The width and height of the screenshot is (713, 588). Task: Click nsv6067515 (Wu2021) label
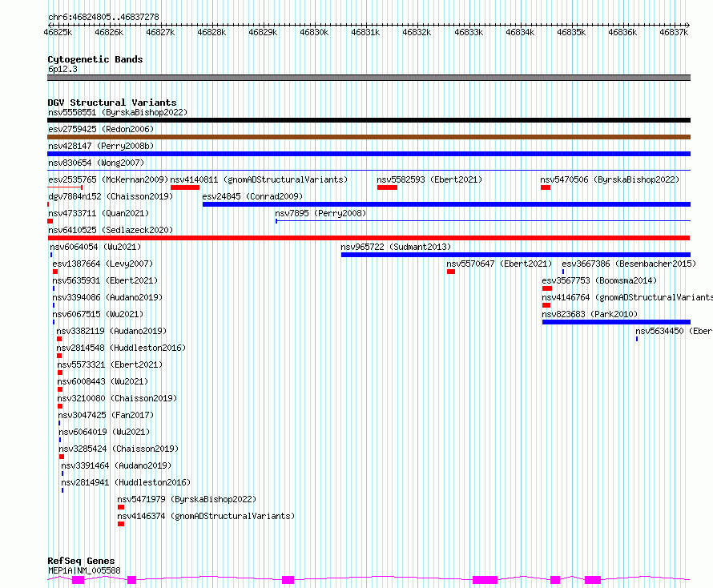pyautogui.click(x=98, y=314)
